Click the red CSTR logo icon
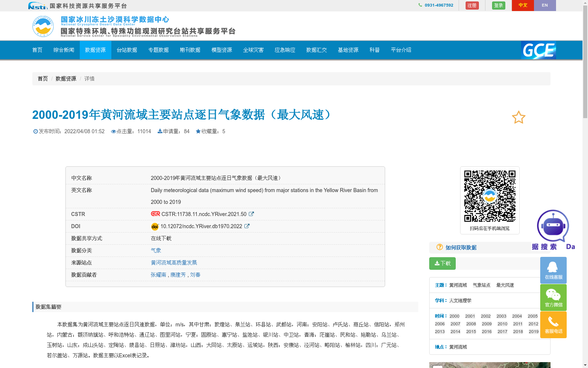Screen dimensions: 588x368 [155, 214]
